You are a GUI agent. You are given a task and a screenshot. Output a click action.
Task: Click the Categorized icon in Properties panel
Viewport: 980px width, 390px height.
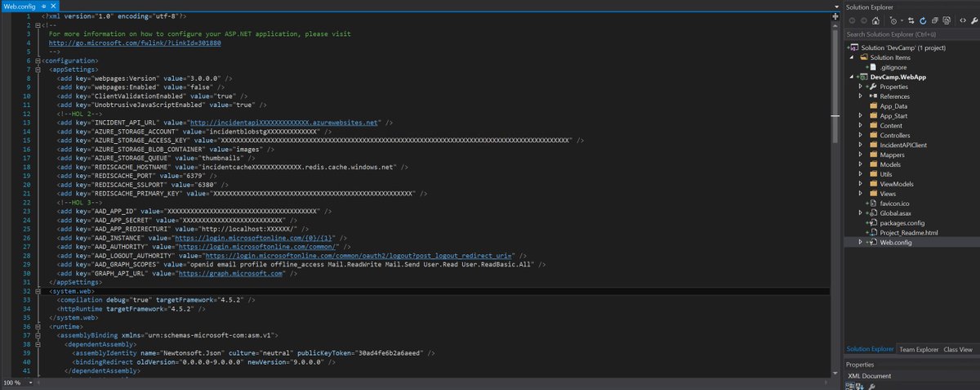[x=852, y=386]
